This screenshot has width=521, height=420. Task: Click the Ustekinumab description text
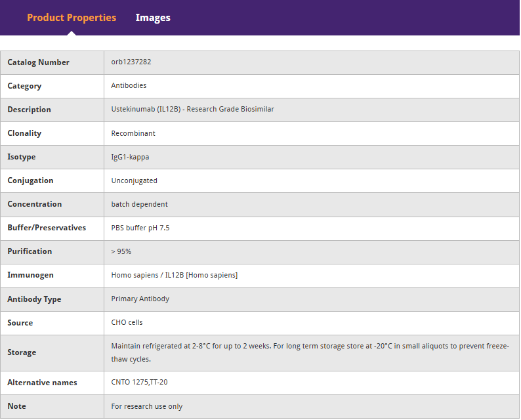click(x=192, y=110)
